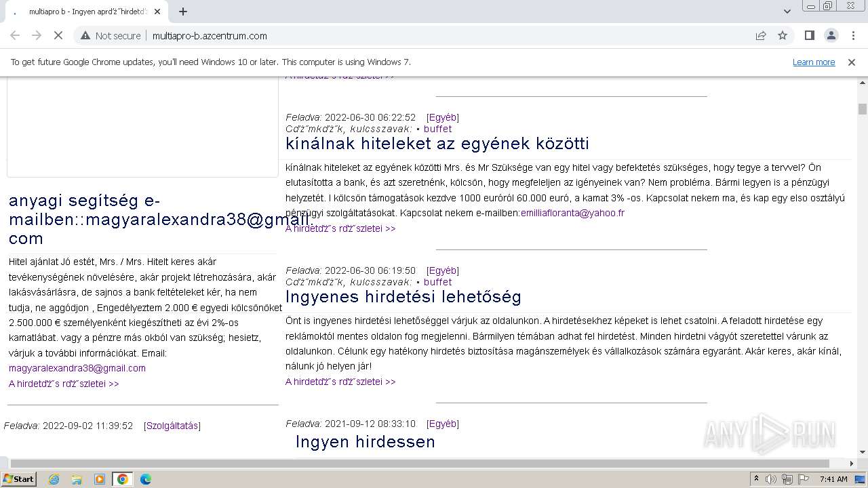Click the scroll down arrow
The width and height of the screenshot is (868, 488).
click(x=863, y=452)
